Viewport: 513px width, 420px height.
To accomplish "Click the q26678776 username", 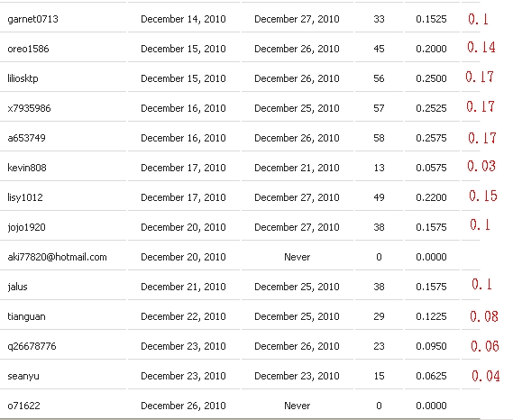I will pyautogui.click(x=32, y=346).
